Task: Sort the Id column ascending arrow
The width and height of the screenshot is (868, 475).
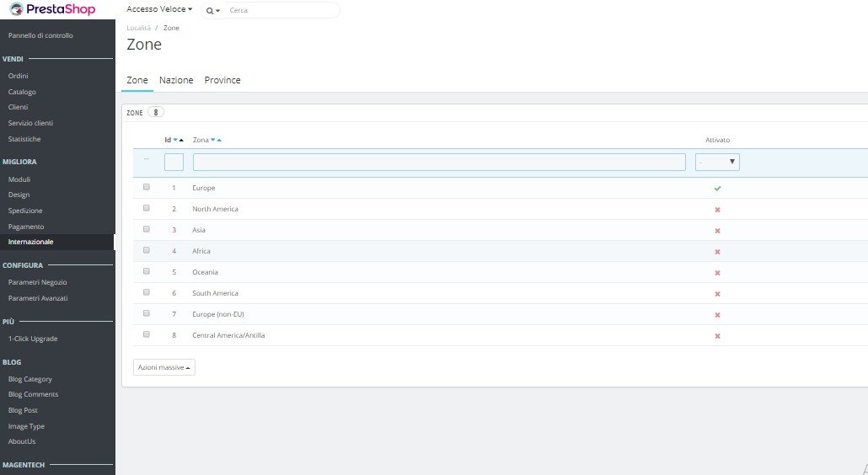Action: (x=181, y=140)
